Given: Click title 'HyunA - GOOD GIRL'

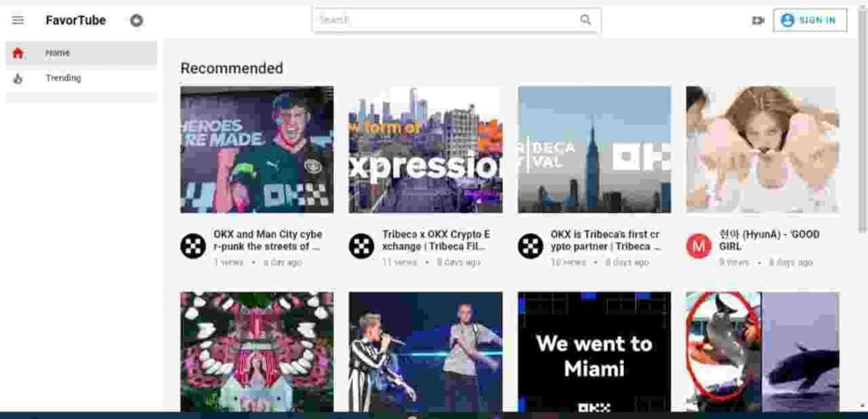Looking at the screenshot, I should (x=770, y=240).
